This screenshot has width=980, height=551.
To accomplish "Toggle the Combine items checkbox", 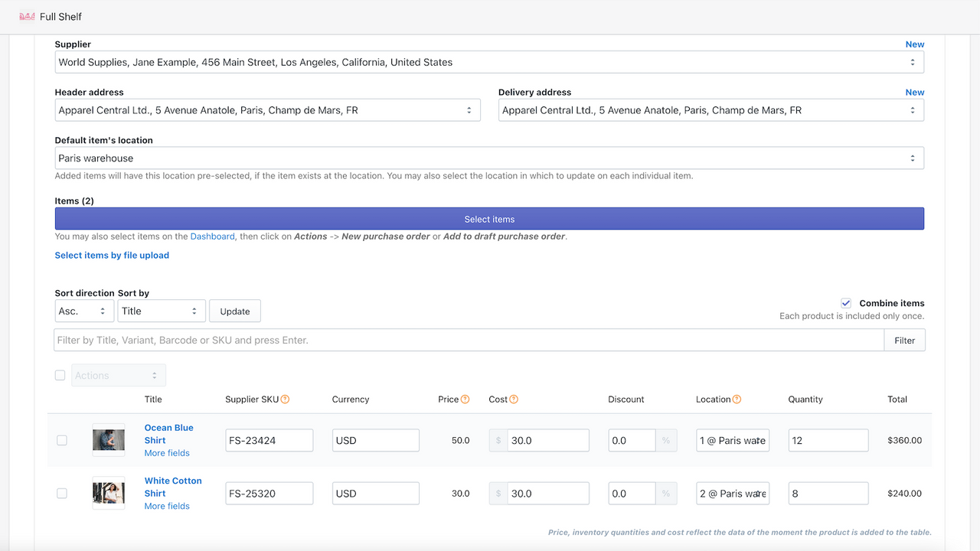I will pyautogui.click(x=845, y=303).
